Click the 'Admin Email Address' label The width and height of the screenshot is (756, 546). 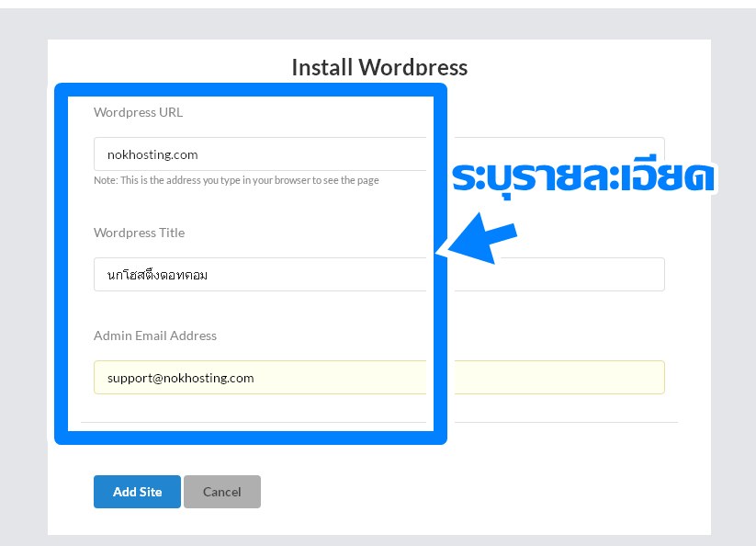tap(154, 336)
